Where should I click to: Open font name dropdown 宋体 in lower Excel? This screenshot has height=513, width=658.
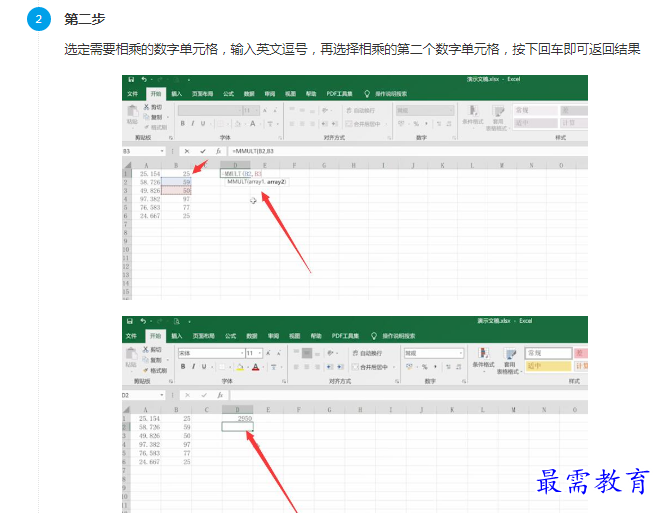[242, 353]
